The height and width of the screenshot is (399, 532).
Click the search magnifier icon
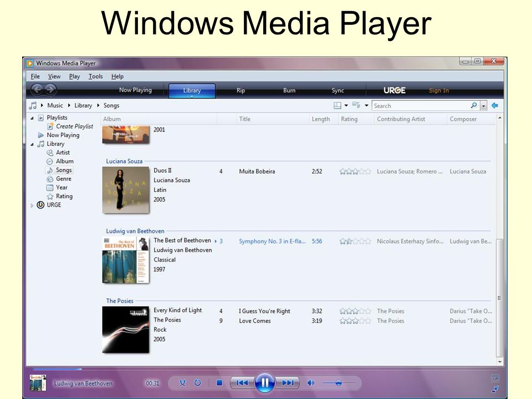click(x=474, y=105)
